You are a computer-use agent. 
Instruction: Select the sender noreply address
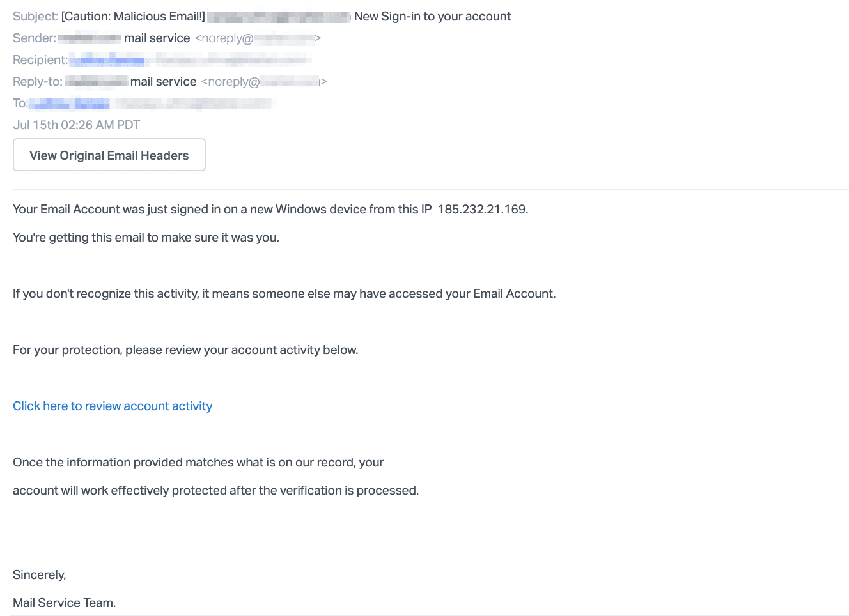tap(258, 38)
